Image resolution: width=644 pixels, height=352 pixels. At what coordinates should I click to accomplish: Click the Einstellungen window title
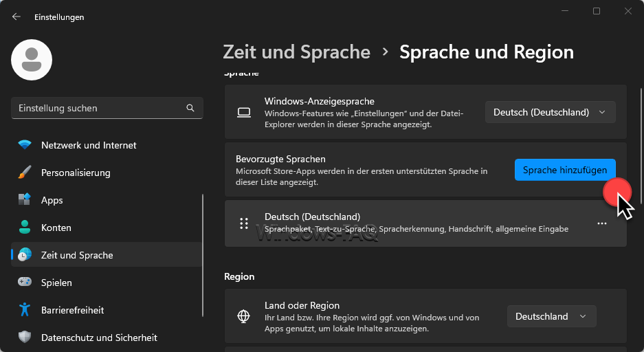click(59, 16)
